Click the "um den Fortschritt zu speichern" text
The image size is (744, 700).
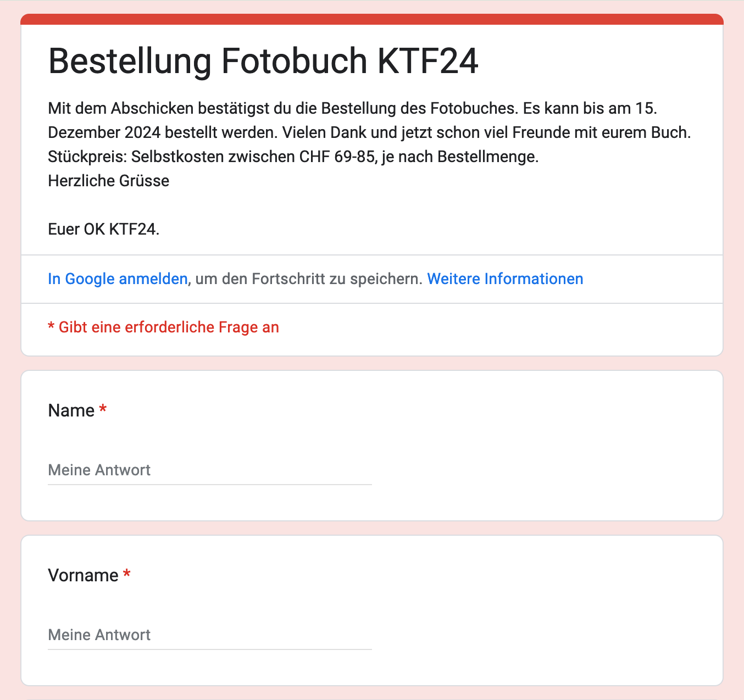coord(309,279)
